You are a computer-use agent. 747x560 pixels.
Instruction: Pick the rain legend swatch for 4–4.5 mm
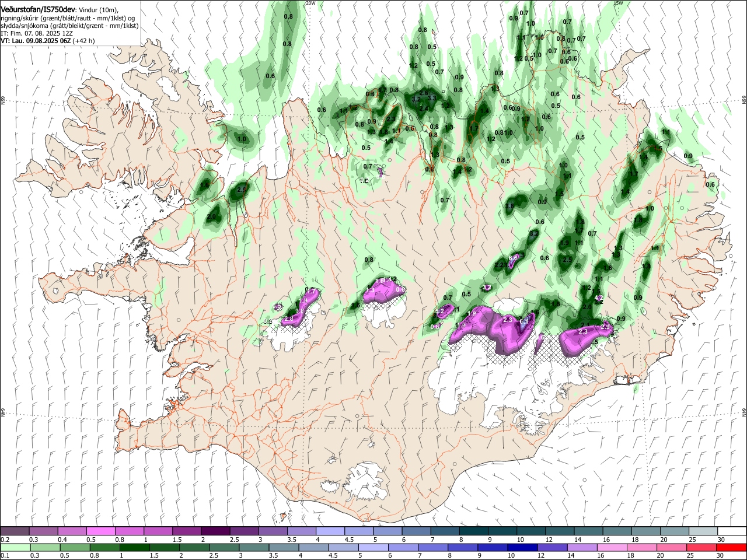313,548
